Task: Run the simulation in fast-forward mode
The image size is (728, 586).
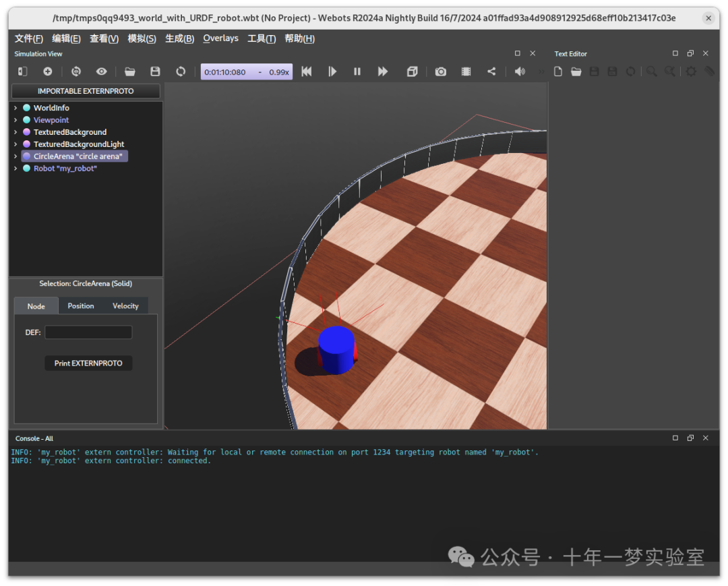Action: [x=383, y=71]
